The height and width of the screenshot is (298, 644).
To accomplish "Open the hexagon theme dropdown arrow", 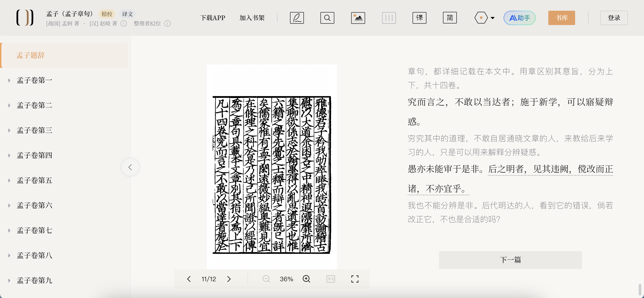I will pos(492,18).
